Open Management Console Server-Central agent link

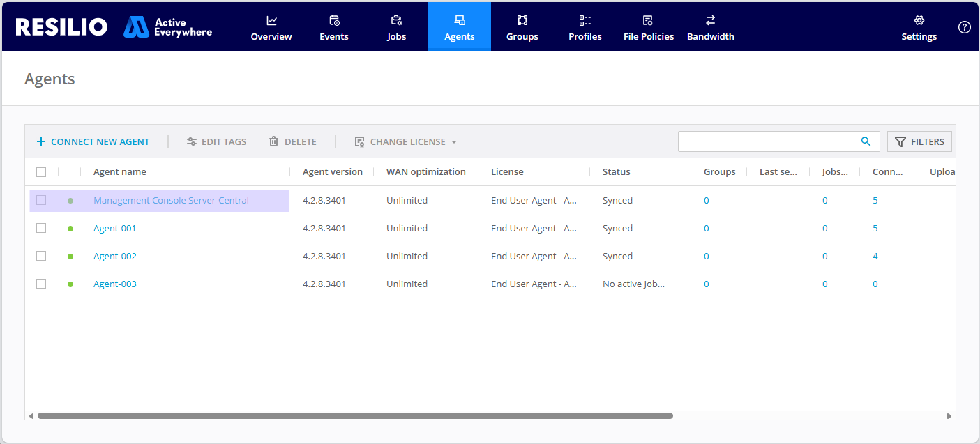171,200
